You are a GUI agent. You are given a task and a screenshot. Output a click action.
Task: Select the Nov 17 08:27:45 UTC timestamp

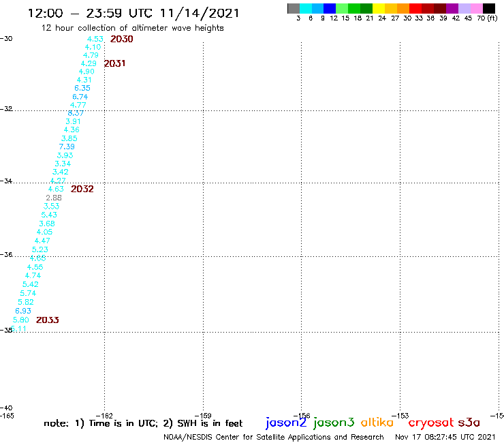pos(445,437)
